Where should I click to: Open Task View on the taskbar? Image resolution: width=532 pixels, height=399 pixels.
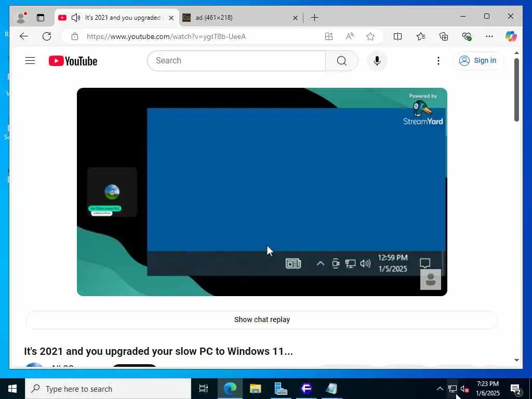coord(204,389)
